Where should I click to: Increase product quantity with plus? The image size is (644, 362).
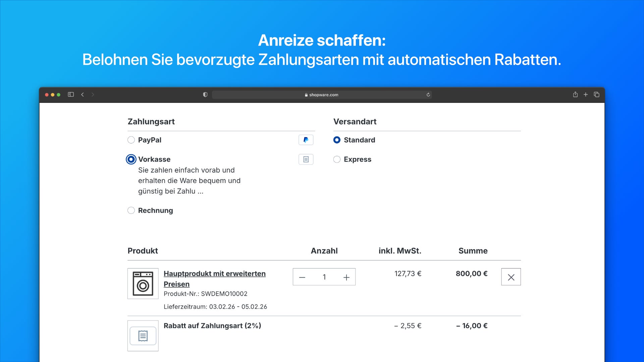[x=346, y=277]
